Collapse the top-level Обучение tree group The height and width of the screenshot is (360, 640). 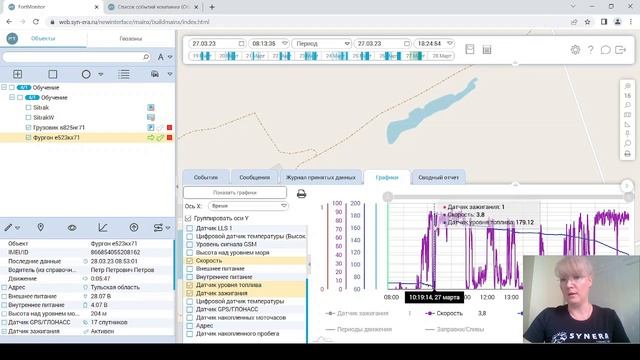(x=4, y=87)
